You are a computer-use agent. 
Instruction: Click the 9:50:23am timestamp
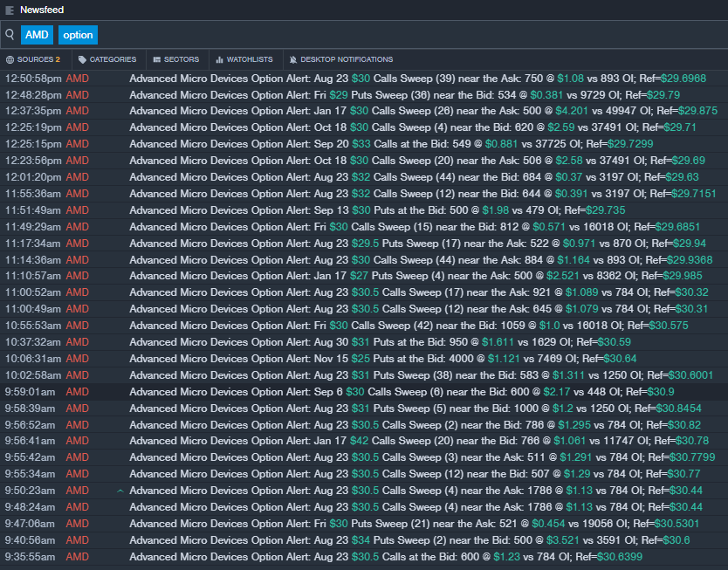(x=30, y=491)
